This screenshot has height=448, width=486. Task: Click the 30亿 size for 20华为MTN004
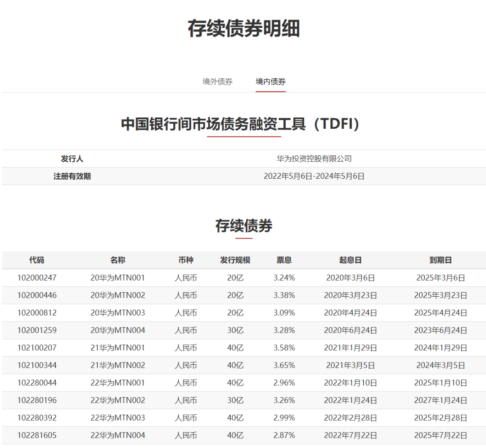235,330
